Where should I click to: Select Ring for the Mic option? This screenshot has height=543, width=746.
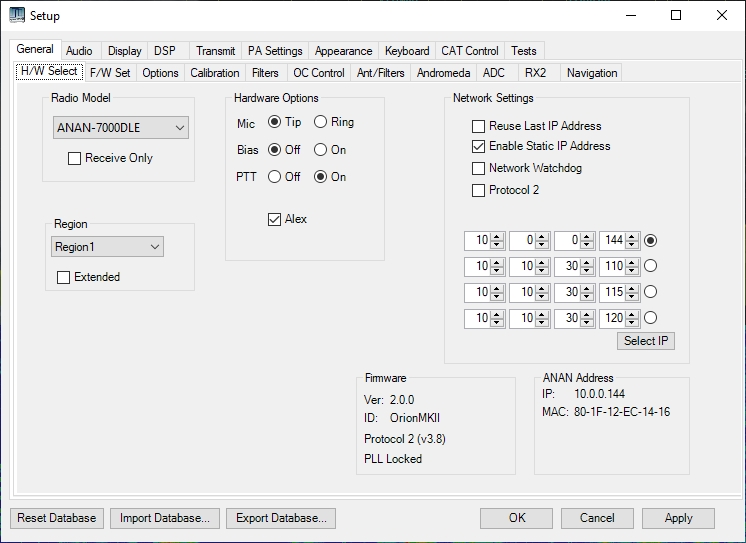[321, 122]
